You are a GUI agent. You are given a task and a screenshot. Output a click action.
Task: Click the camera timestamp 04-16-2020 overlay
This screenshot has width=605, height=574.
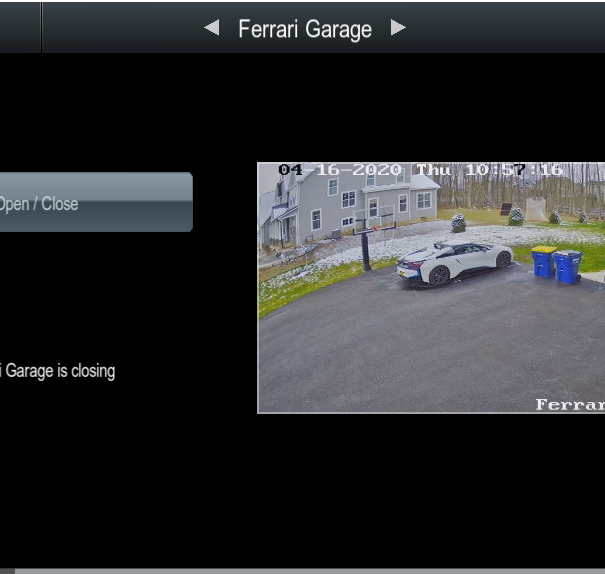[420, 170]
